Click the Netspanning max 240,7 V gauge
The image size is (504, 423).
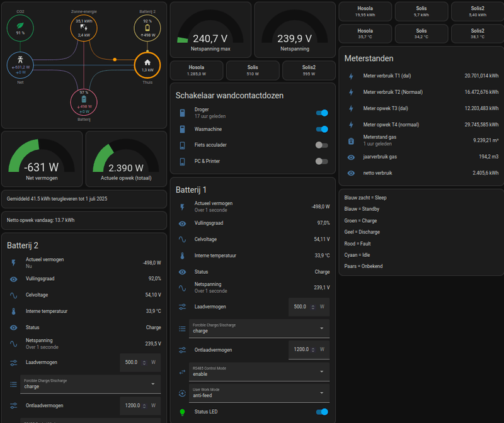[210, 30]
